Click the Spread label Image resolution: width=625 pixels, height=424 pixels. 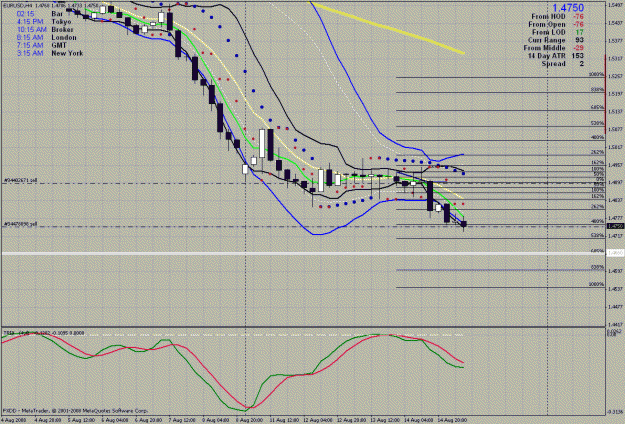(553, 64)
